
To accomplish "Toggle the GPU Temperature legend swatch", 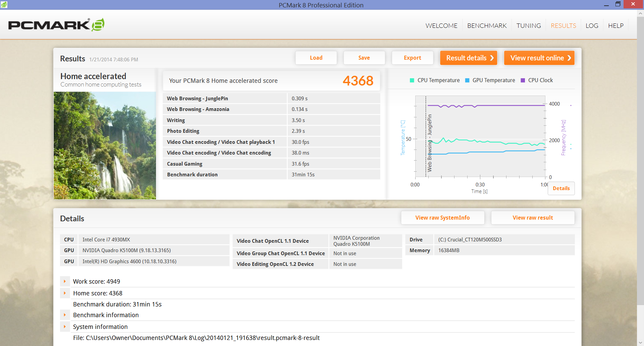I will pos(467,80).
